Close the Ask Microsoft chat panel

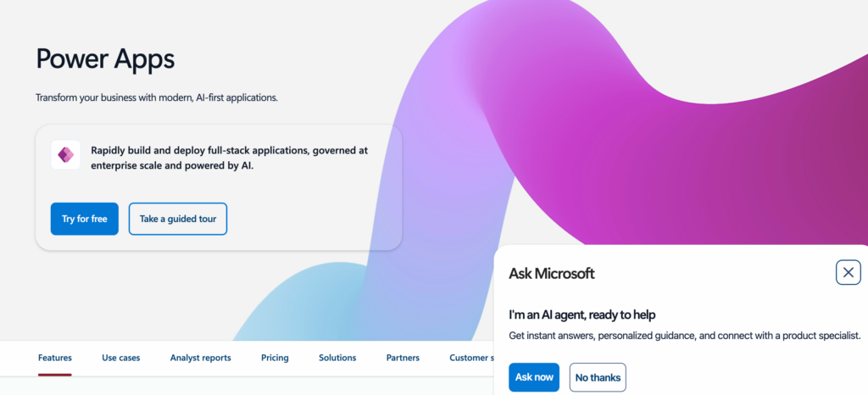848,272
